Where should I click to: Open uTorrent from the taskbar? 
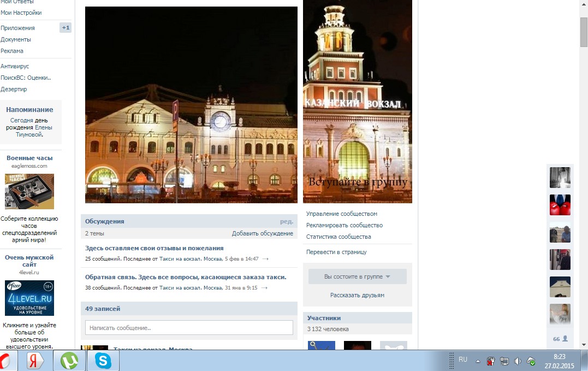tap(69, 361)
